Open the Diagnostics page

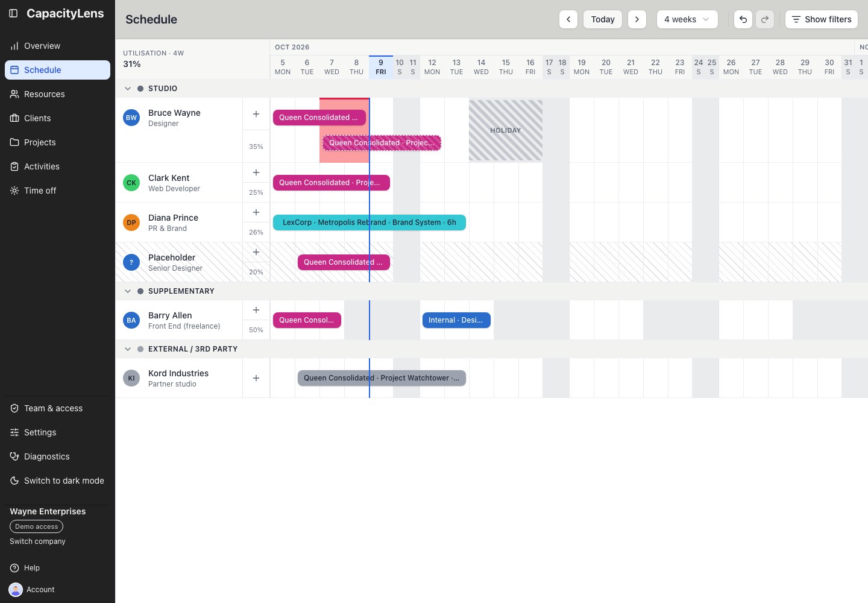(x=57, y=456)
